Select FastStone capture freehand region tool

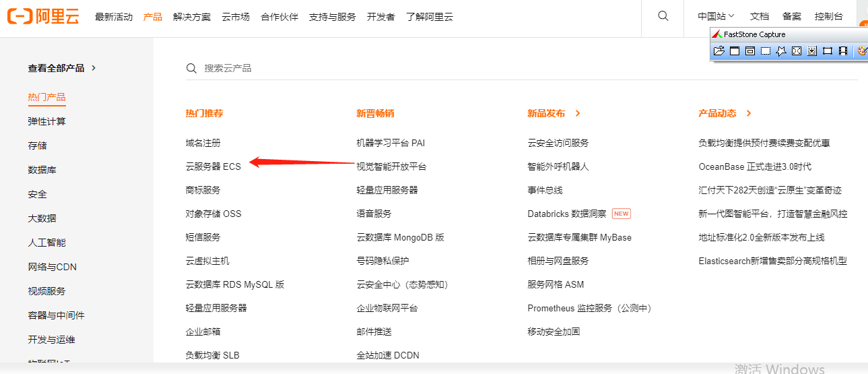point(781,51)
